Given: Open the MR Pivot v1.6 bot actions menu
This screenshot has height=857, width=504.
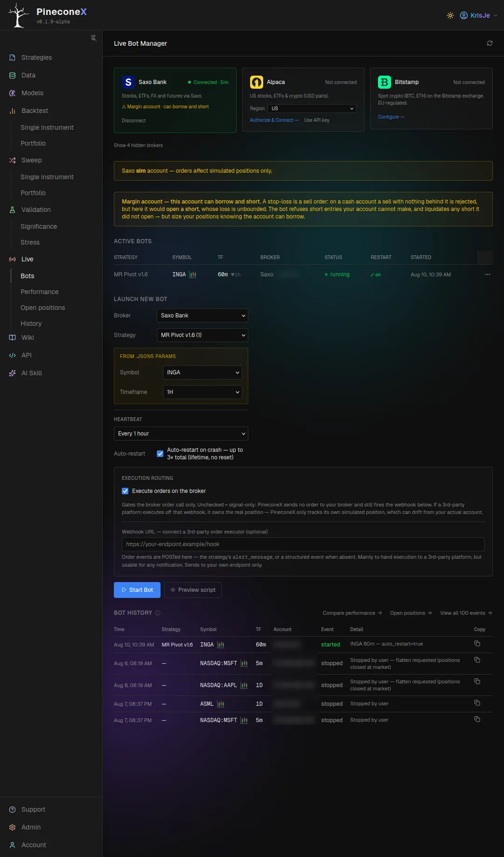Looking at the screenshot, I should [x=487, y=274].
